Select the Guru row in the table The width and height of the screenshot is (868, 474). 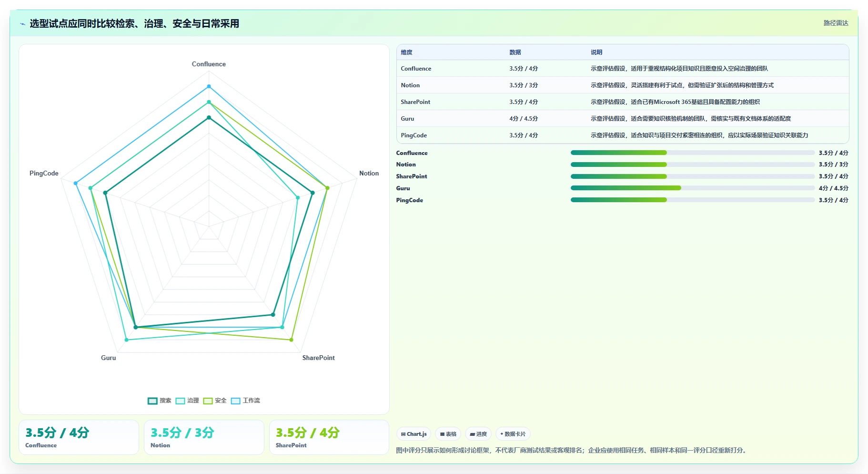623,118
